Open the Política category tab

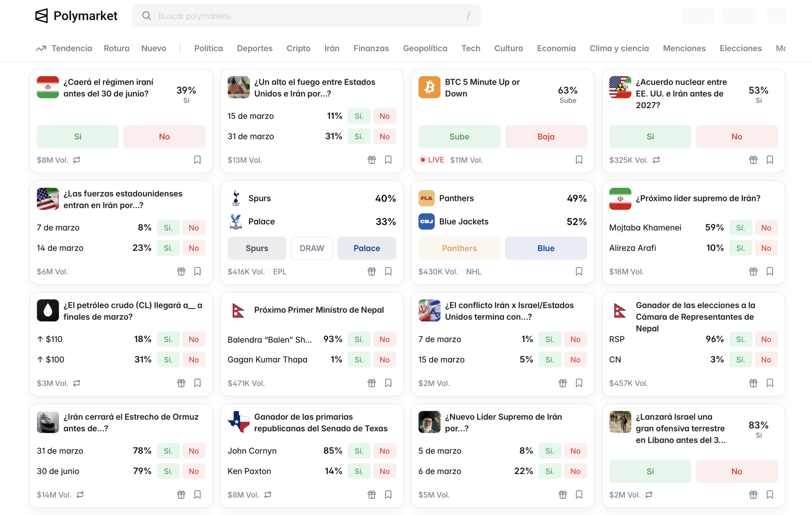(208, 48)
